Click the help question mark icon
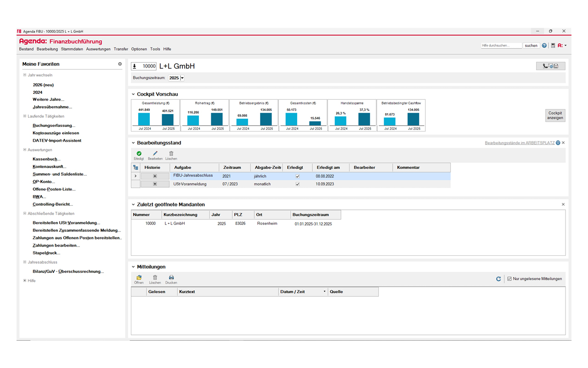Screen dimensions: 588x368 click(x=544, y=46)
